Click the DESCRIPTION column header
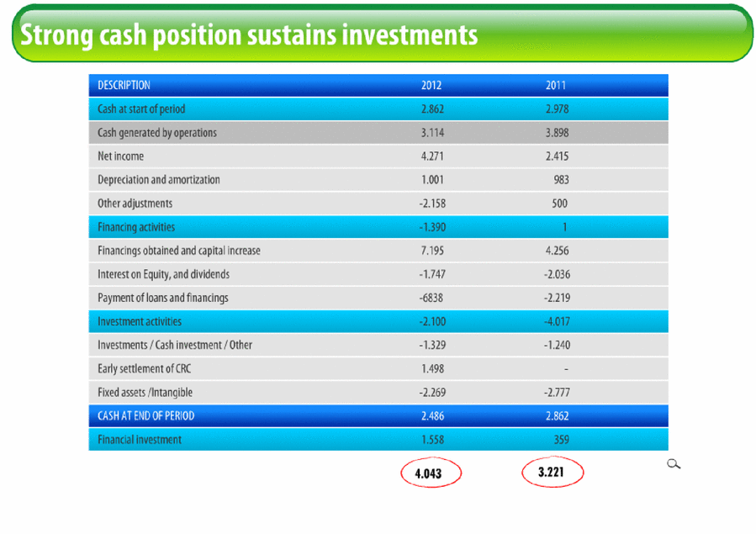The width and height of the screenshot is (756, 534). point(124,85)
